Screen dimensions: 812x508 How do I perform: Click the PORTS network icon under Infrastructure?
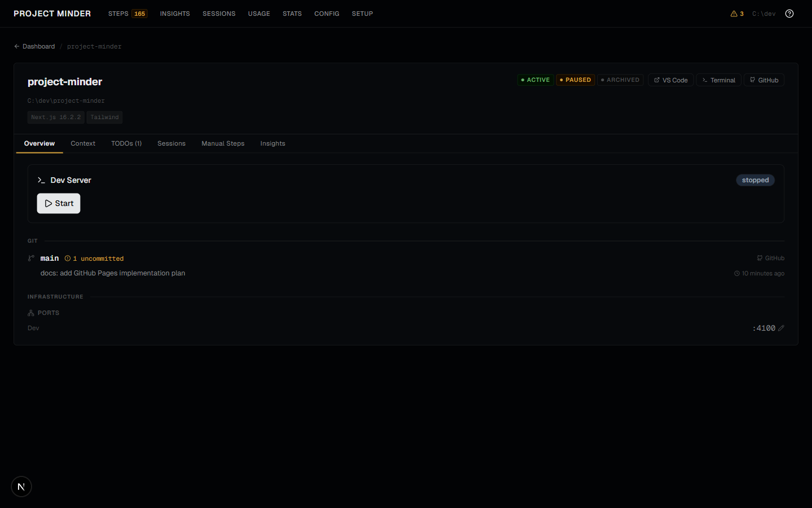pyautogui.click(x=30, y=312)
